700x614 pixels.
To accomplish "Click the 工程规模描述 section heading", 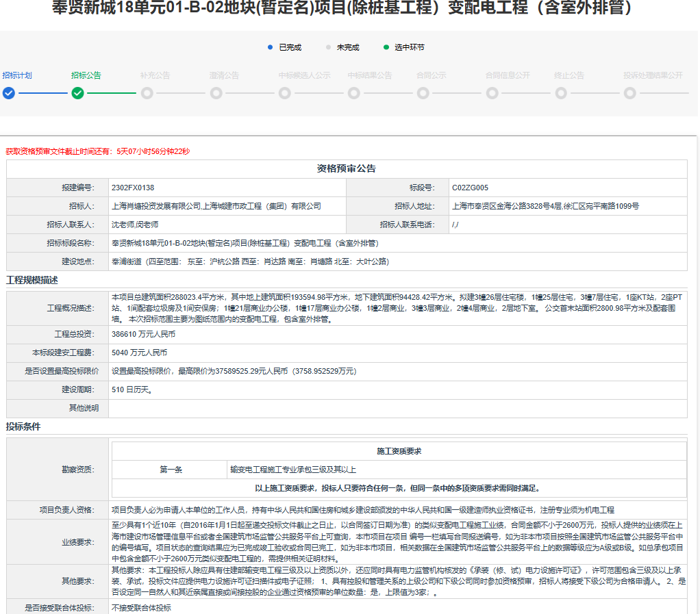I will (x=32, y=280).
